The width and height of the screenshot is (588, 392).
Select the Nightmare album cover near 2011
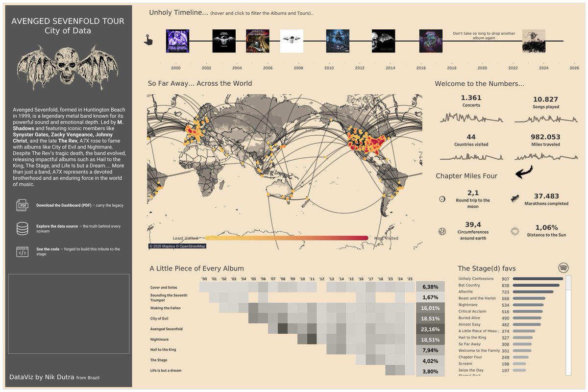(x=338, y=41)
